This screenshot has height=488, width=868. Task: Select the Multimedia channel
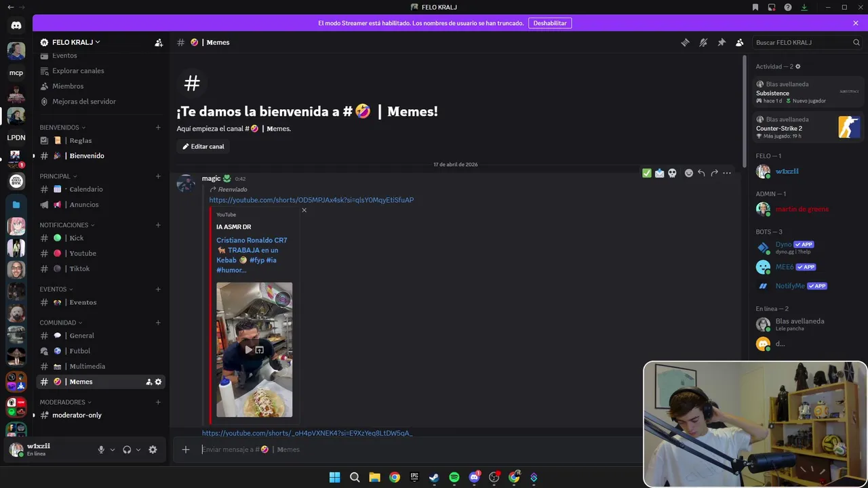[x=101, y=367]
